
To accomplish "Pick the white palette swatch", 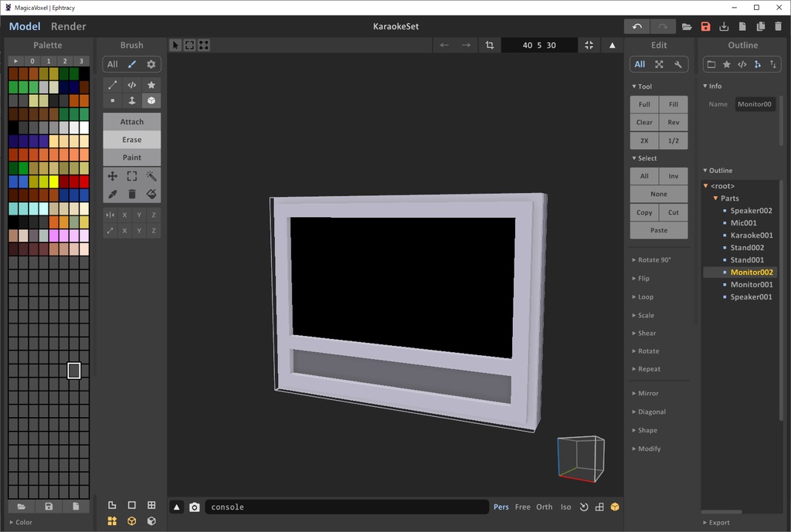I will coord(83,127).
